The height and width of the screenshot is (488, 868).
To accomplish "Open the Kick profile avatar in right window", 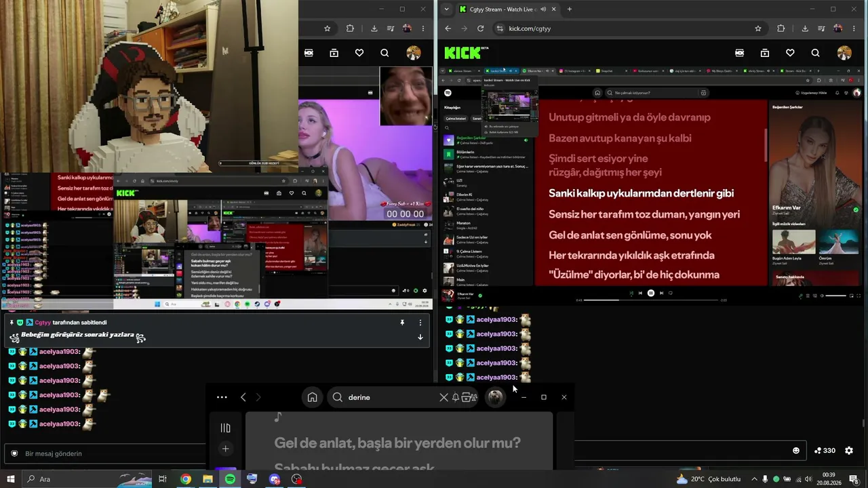I will (x=844, y=53).
